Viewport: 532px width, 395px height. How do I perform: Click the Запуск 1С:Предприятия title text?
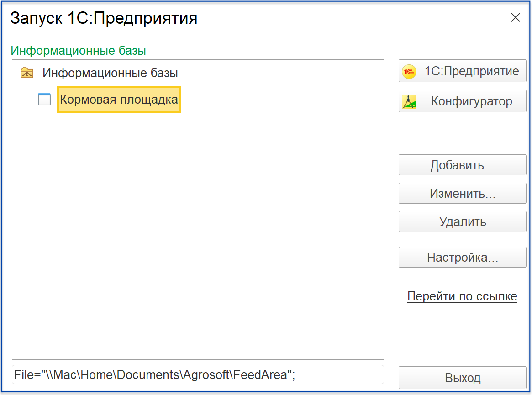[104, 18]
